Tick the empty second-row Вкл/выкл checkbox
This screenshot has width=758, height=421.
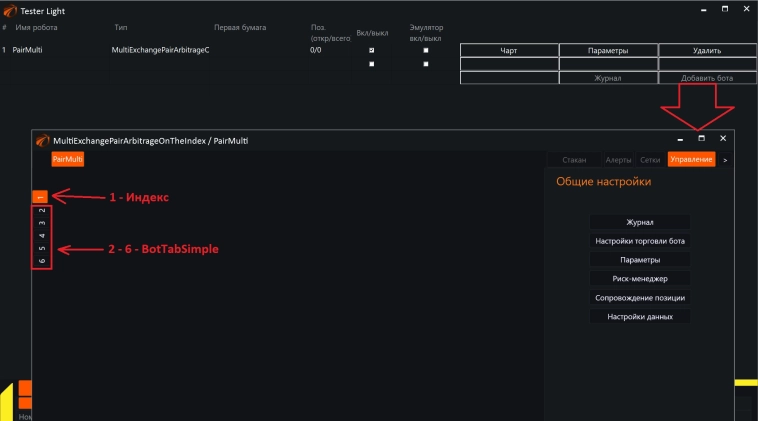pos(372,64)
